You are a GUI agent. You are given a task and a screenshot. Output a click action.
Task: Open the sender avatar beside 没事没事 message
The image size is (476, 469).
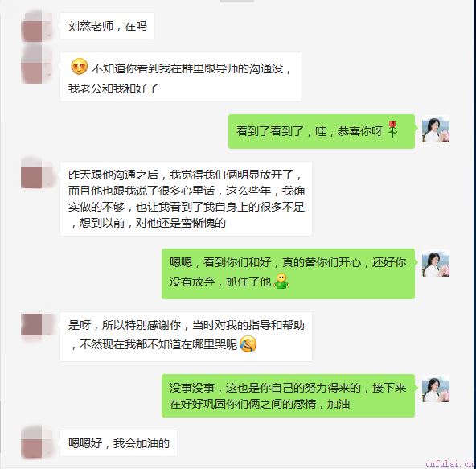point(436,389)
